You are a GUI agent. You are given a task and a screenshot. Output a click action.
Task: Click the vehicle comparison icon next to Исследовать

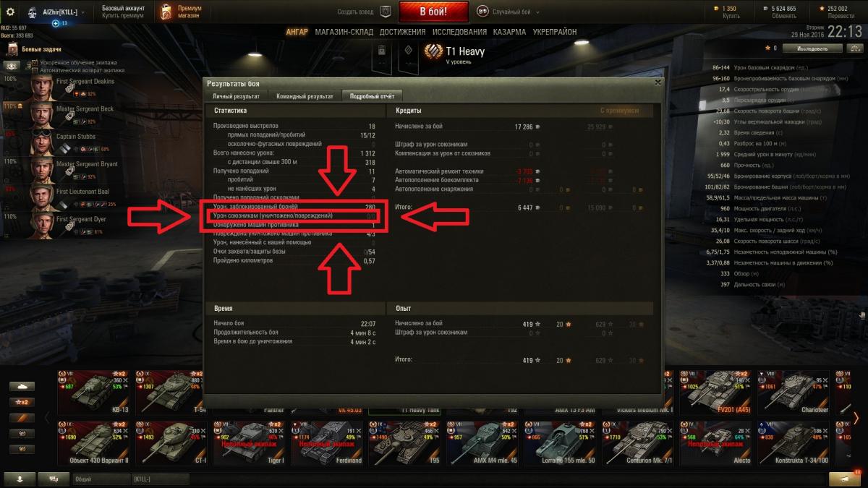point(855,48)
